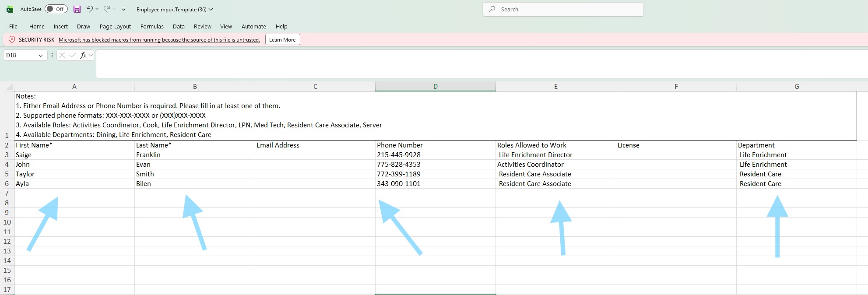Click the Learn More button
Image resolution: width=868 pixels, height=295 pixels.
(282, 40)
